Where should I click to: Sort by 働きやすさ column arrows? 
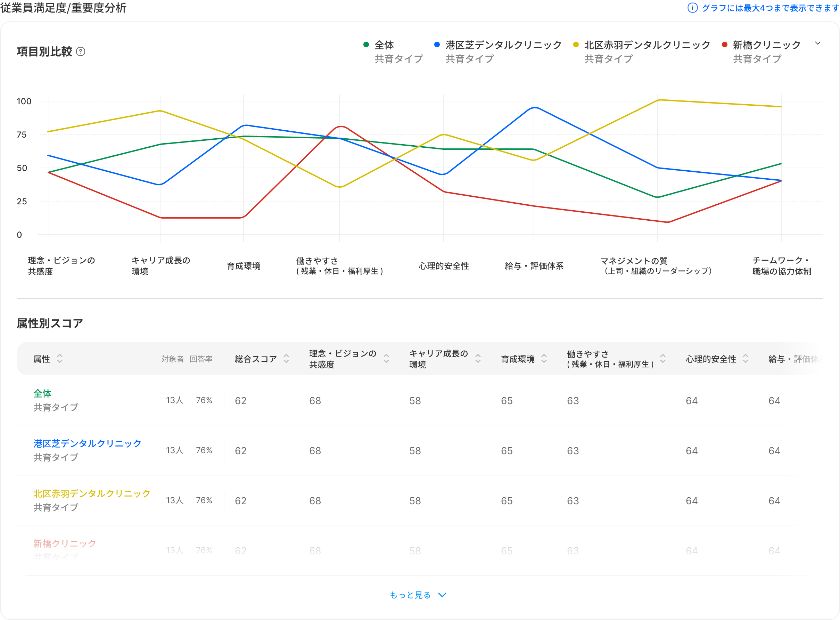point(663,358)
